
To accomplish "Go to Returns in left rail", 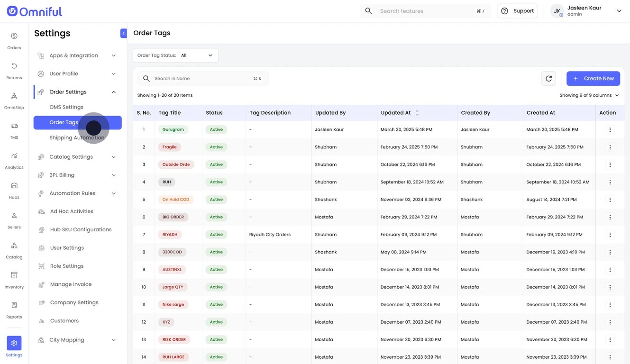I will pos(14,66).
